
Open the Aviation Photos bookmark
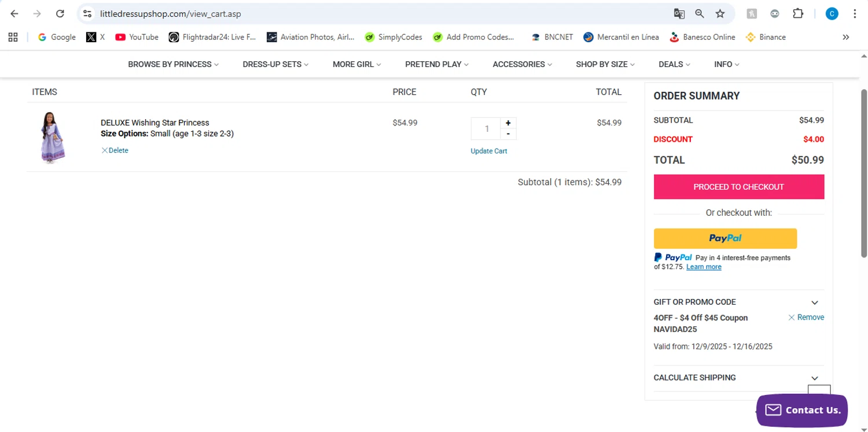coord(310,37)
